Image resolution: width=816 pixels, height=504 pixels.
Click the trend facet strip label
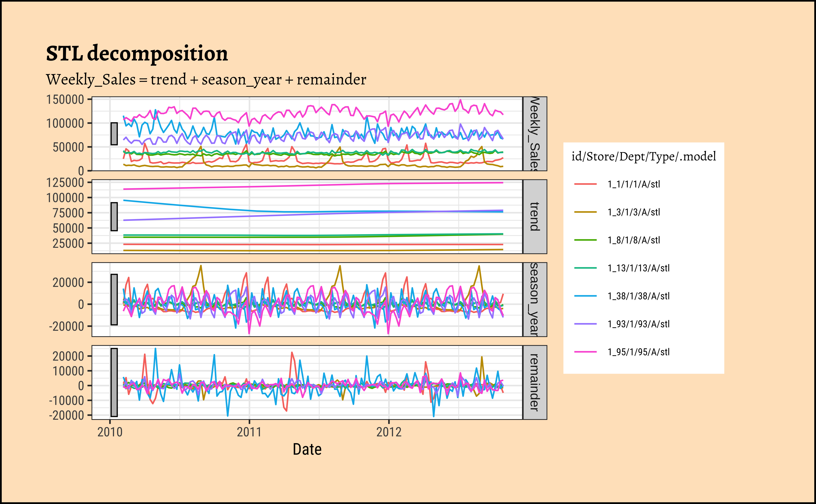[534, 217]
